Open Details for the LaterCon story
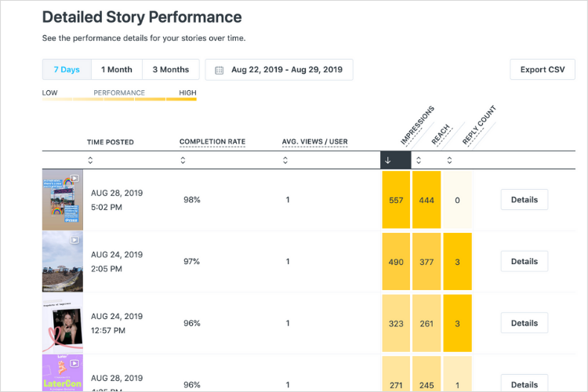Viewport: 588px width, 392px height. pyautogui.click(x=524, y=383)
